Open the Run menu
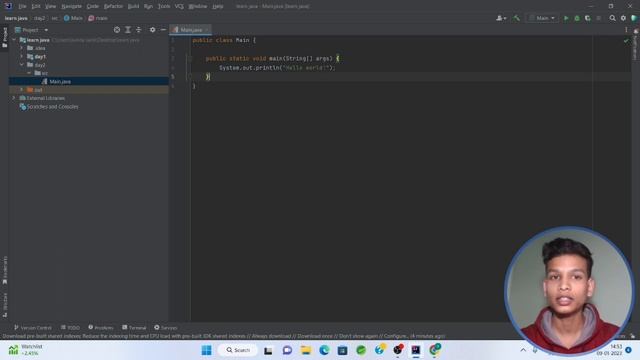The height and width of the screenshot is (360, 640). pyautogui.click(x=148, y=7)
